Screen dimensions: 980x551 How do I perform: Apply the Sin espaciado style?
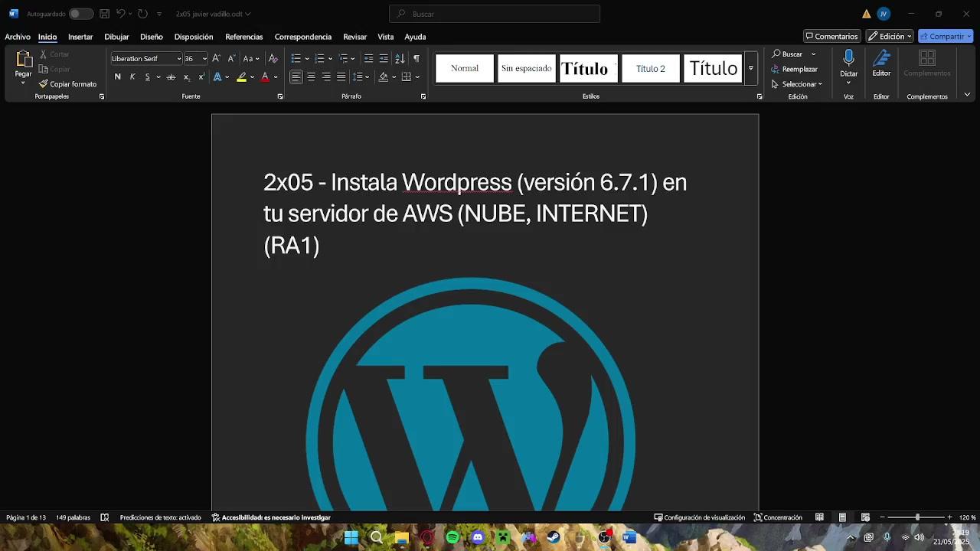click(527, 68)
